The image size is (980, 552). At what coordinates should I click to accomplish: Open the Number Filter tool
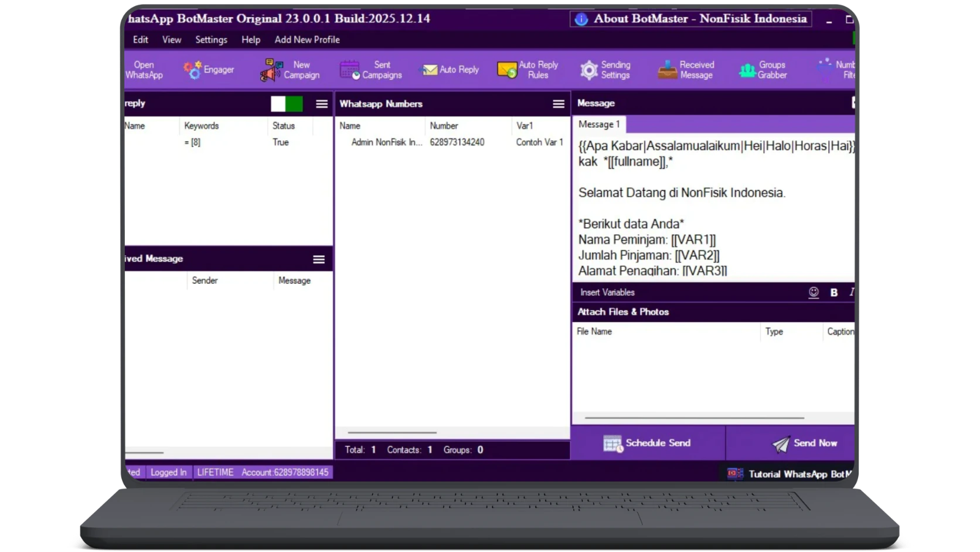pyautogui.click(x=836, y=70)
